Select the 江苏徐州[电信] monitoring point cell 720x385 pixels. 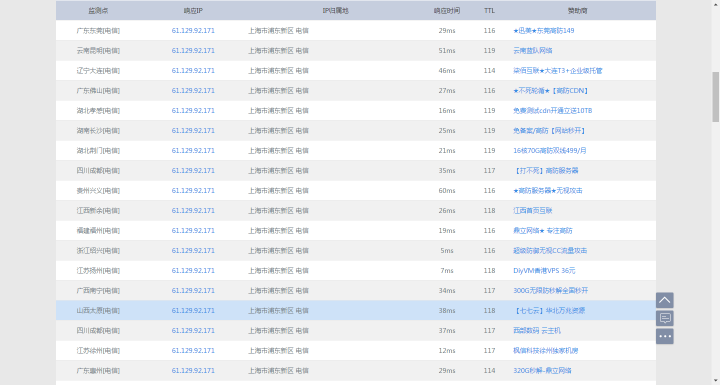pyautogui.click(x=98, y=351)
